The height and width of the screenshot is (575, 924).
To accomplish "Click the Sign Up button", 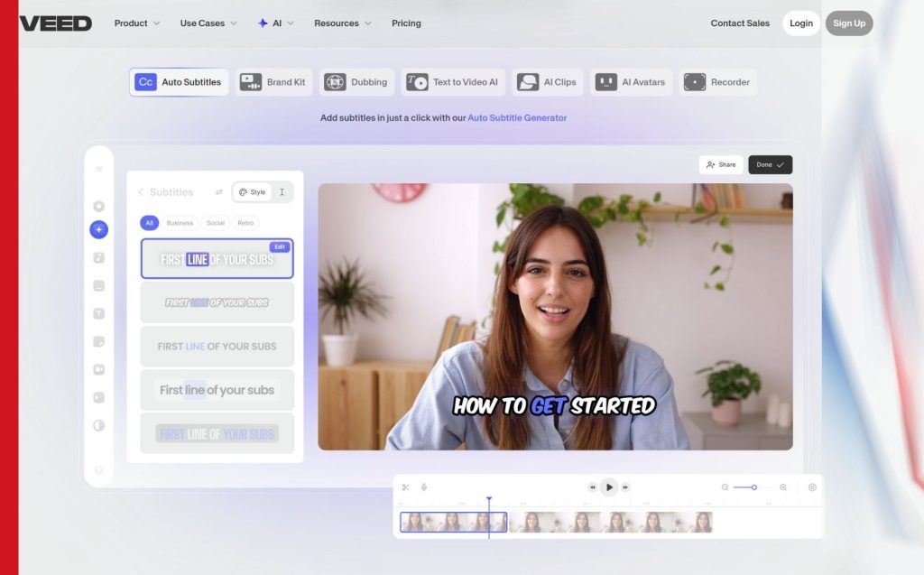I will point(848,23).
